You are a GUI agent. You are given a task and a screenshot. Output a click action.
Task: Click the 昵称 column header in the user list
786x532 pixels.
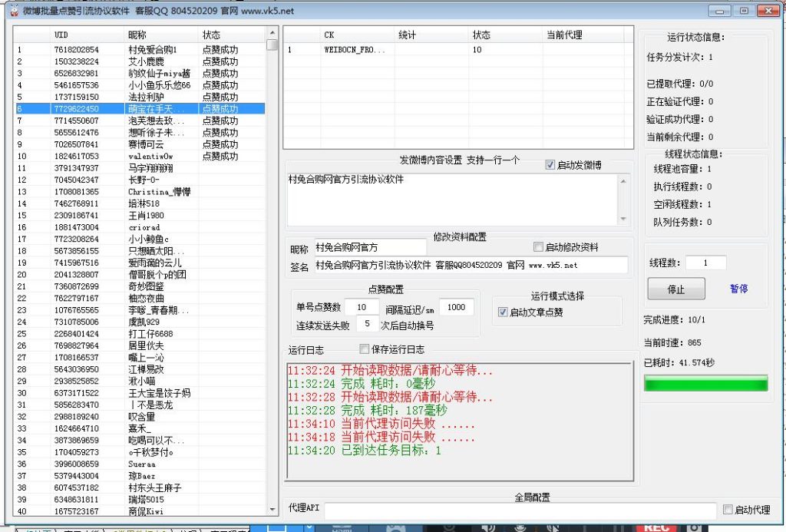click(137, 35)
